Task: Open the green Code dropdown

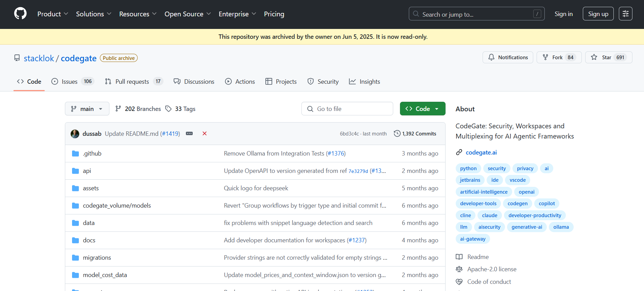Action: point(422,109)
